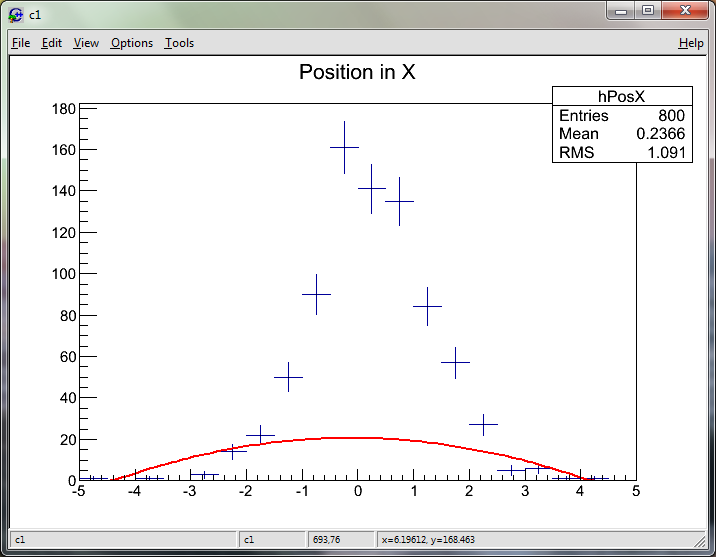
Task: Open the Edit menu
Action: 52,43
